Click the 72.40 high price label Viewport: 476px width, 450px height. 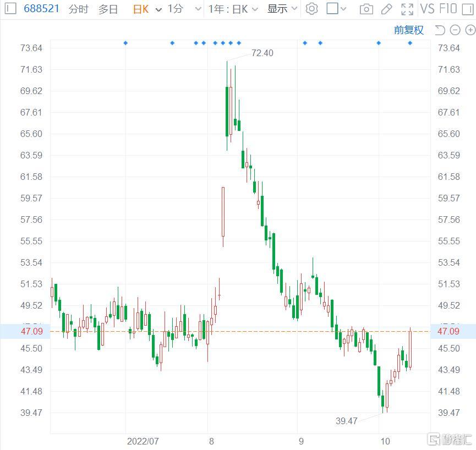[262, 53]
